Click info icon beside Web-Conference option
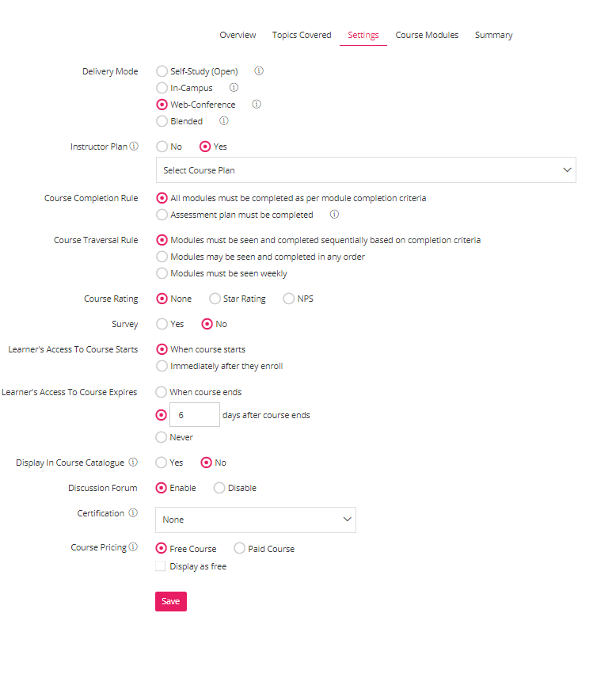The height and width of the screenshot is (693, 616). pos(257,105)
